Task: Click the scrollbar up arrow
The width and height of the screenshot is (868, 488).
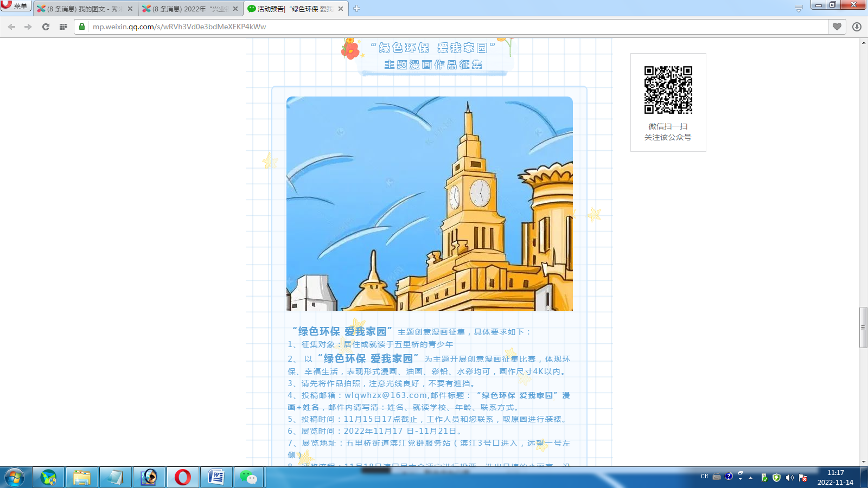Action: [x=863, y=42]
